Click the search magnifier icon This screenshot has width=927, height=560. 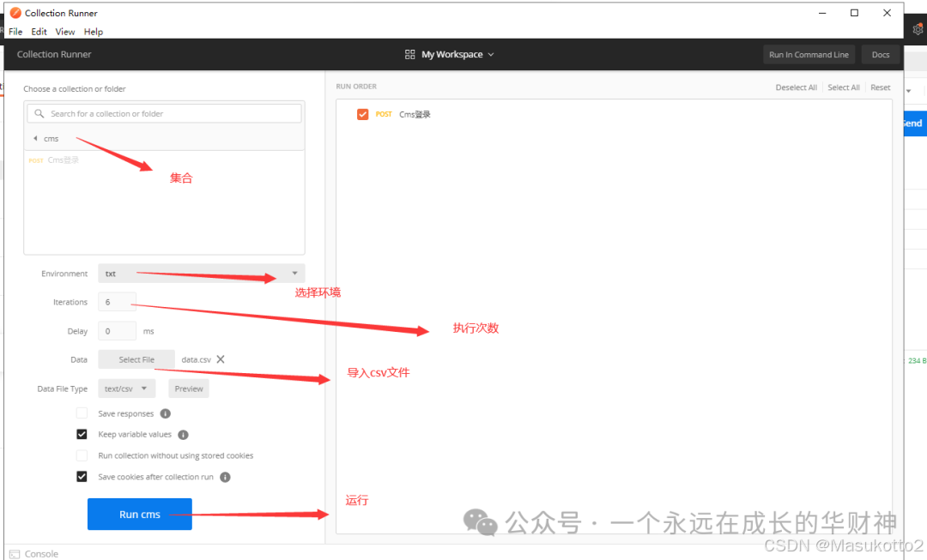[x=39, y=113]
